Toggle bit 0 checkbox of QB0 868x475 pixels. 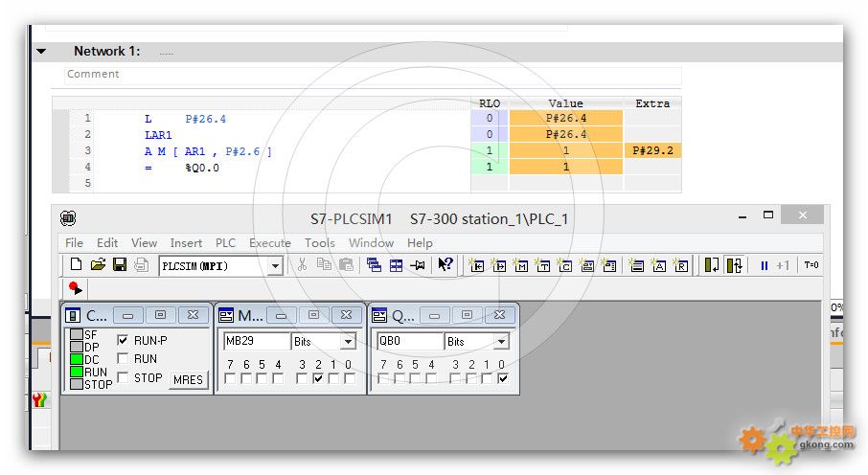point(503,378)
